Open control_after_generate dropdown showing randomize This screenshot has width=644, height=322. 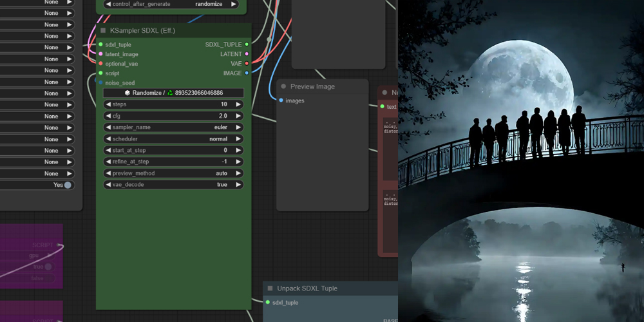(171, 4)
